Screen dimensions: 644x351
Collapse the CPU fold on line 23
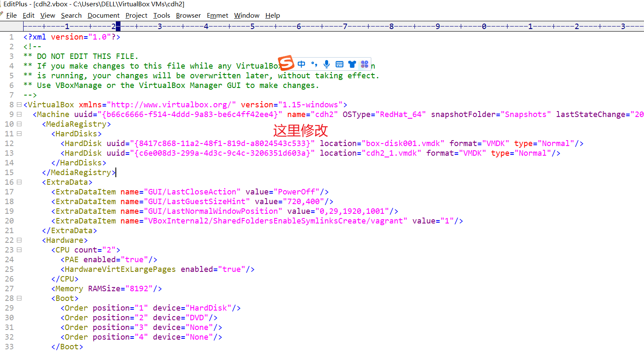click(19, 250)
